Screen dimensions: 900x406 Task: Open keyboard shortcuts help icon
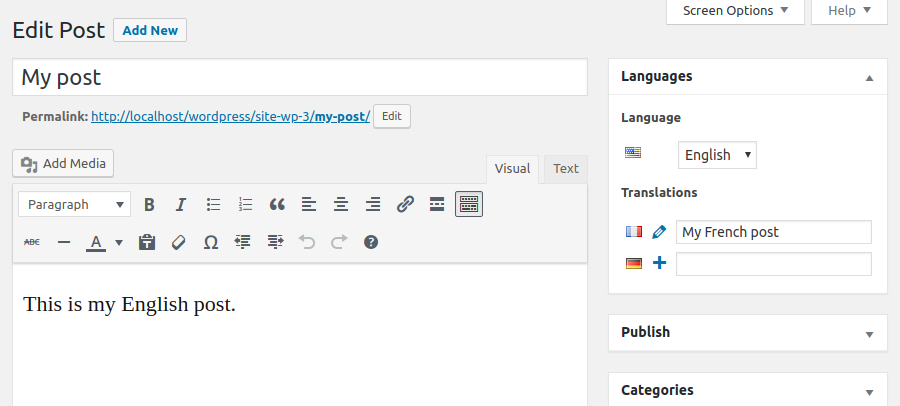(x=371, y=242)
